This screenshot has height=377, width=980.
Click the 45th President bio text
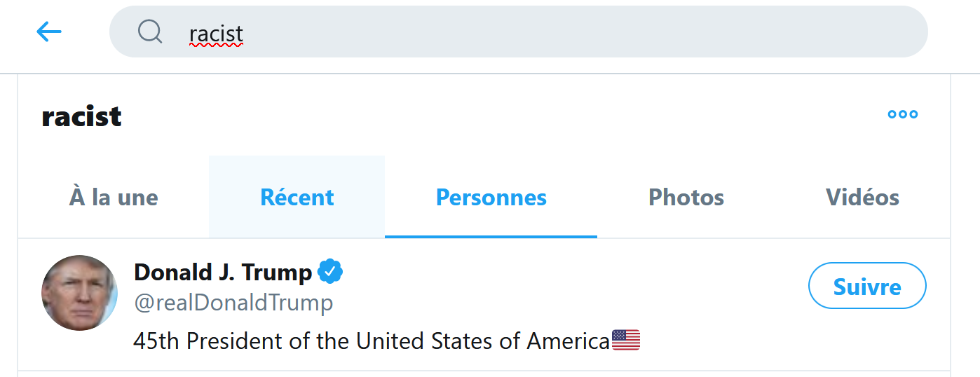pyautogui.click(x=372, y=341)
